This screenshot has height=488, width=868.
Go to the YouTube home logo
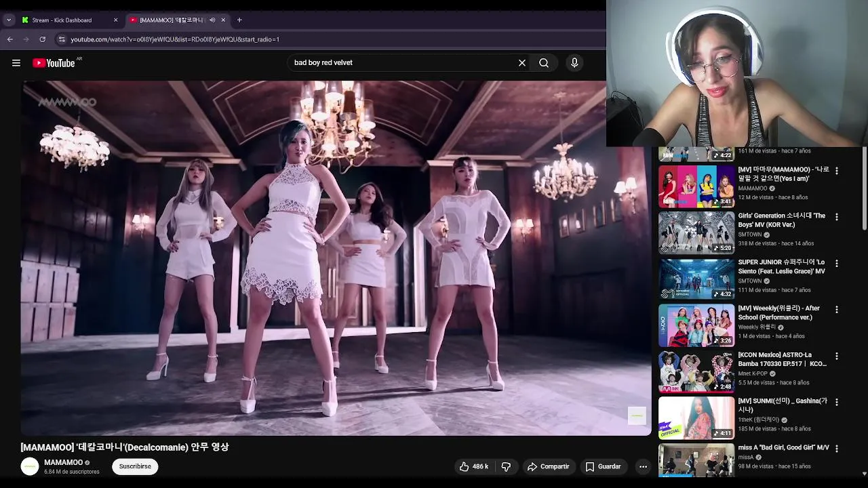point(54,63)
